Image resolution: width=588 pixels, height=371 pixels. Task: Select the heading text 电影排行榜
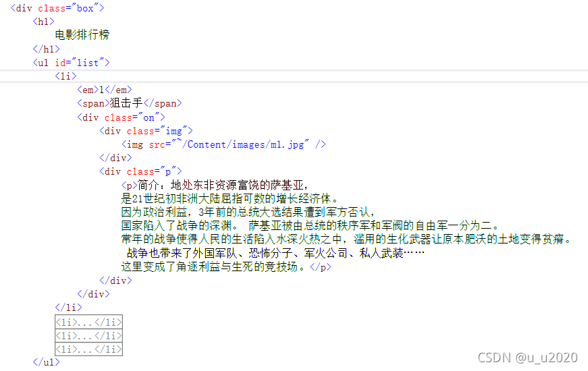[x=82, y=35]
